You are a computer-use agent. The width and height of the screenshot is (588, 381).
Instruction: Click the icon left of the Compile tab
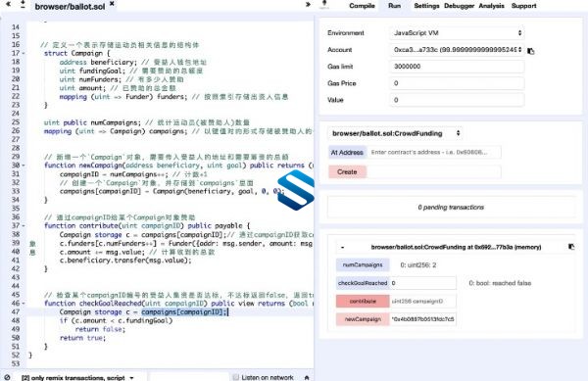(324, 5)
